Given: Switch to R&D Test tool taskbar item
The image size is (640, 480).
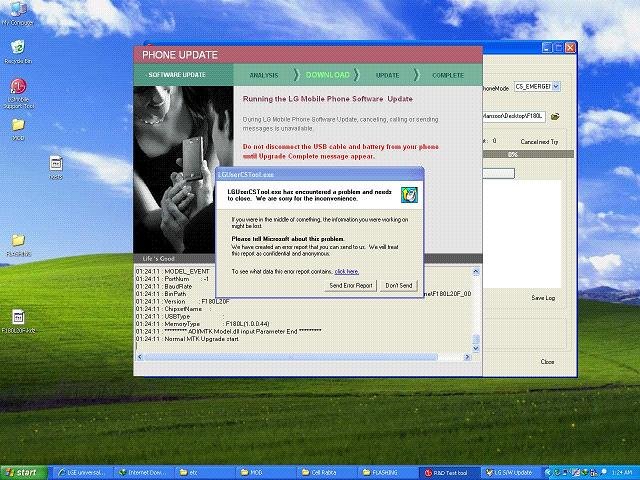Looking at the screenshot, I should click(x=450, y=473).
